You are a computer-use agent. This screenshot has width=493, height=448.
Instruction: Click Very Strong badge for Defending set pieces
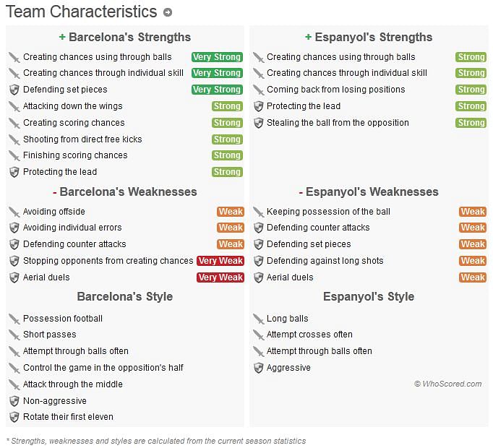coord(217,90)
